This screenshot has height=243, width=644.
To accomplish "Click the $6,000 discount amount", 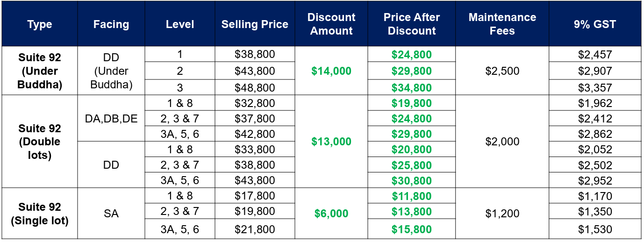I will (331, 214).
